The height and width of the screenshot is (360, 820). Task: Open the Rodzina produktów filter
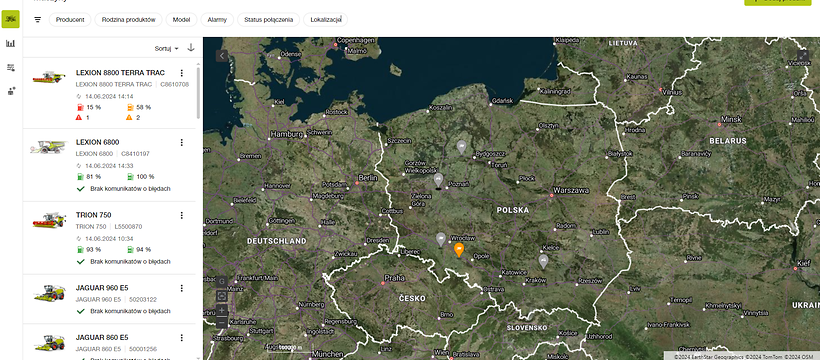(x=129, y=20)
